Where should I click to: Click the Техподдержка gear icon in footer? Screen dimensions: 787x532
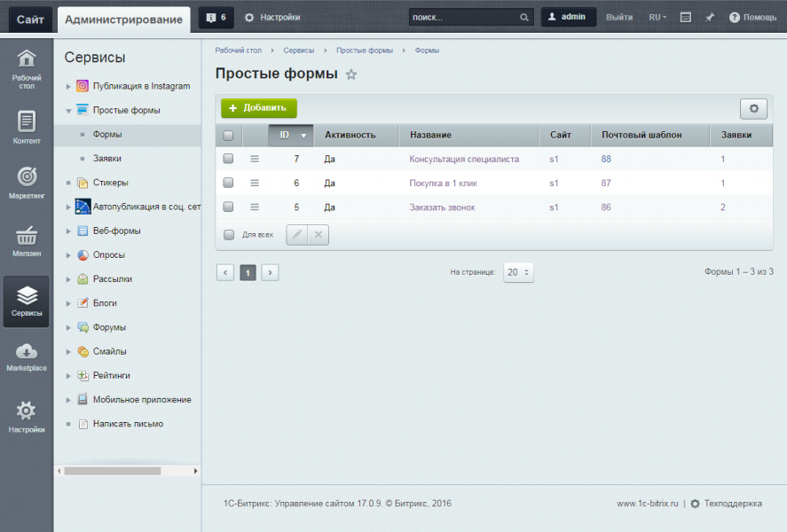[695, 504]
